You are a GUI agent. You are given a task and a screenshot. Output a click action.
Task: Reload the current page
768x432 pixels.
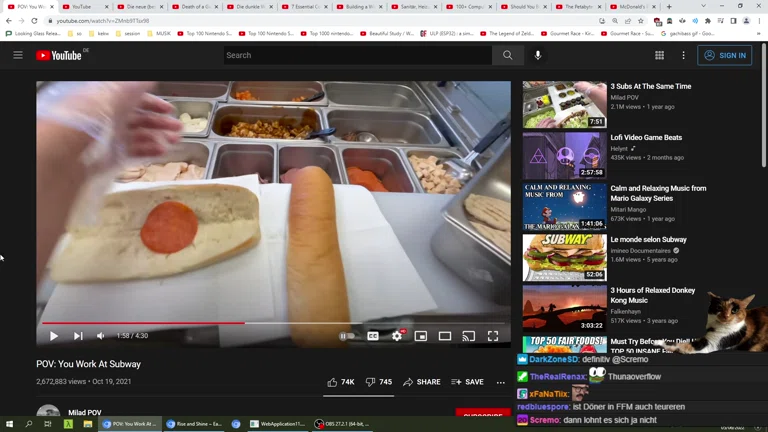[x=34, y=21]
